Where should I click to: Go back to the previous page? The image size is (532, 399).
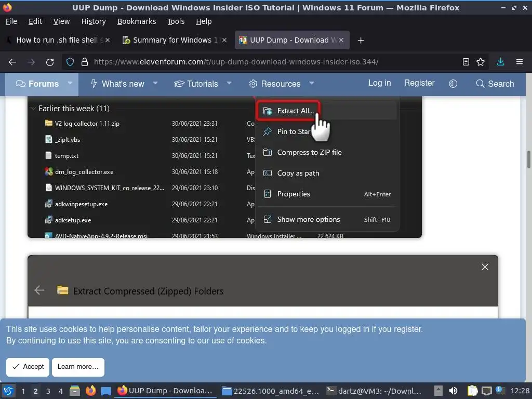[12, 62]
